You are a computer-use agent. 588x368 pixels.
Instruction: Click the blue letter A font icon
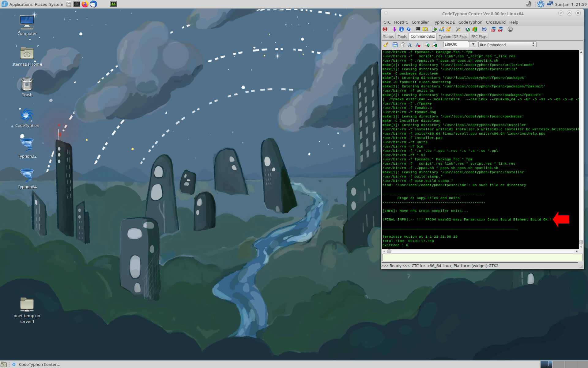(410, 45)
